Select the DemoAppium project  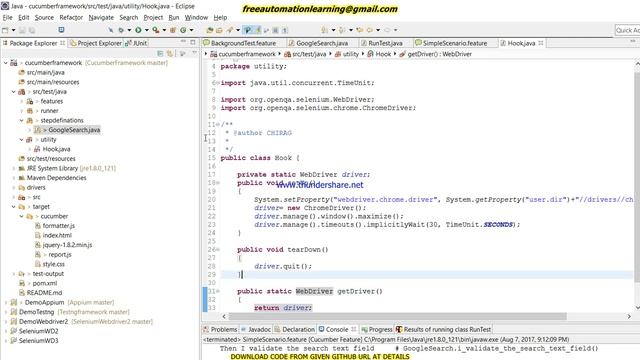point(44,302)
